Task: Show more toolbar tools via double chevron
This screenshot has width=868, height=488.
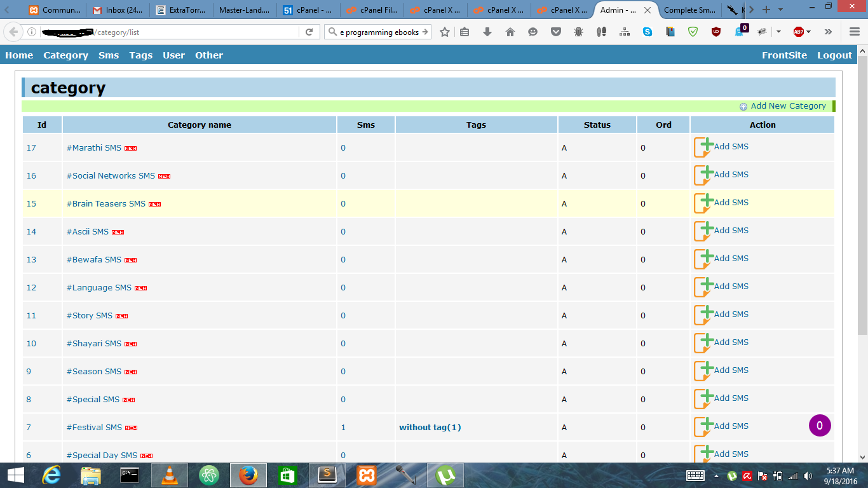Action: click(x=828, y=32)
